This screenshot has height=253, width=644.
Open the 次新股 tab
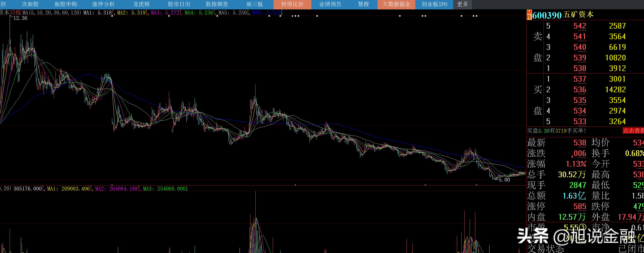click(x=30, y=4)
